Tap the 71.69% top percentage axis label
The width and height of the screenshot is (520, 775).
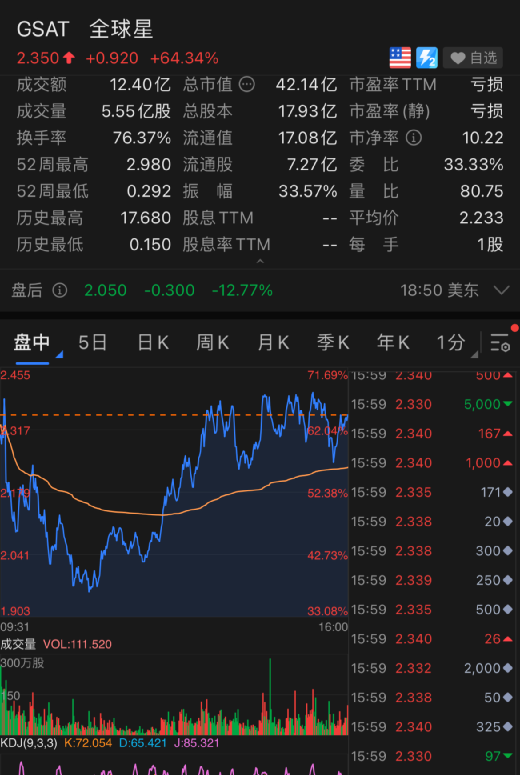327,375
